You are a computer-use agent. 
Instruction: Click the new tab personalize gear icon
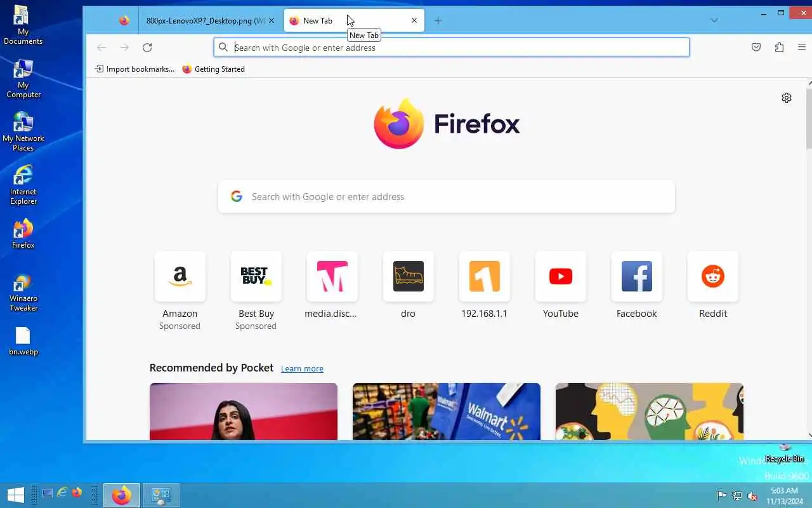coord(787,98)
